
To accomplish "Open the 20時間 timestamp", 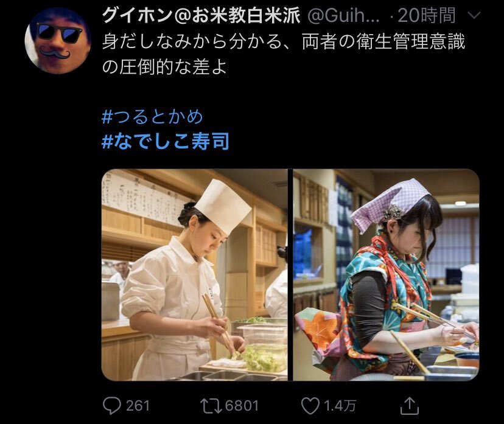I will point(427,15).
